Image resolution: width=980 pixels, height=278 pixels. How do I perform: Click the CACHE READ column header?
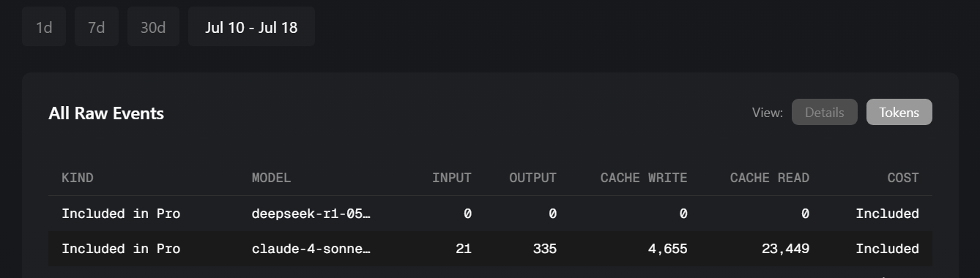coord(770,178)
